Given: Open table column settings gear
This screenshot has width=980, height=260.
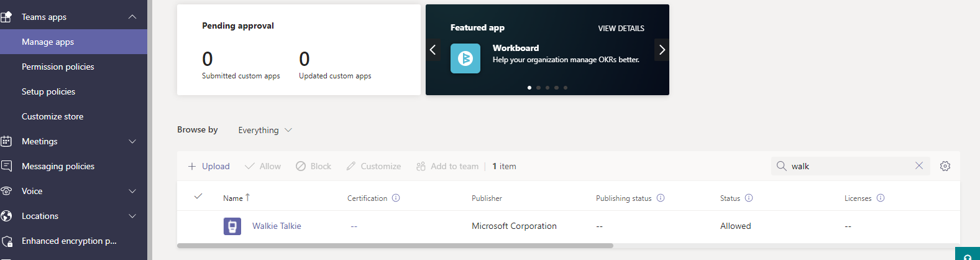Looking at the screenshot, I should [x=945, y=166].
